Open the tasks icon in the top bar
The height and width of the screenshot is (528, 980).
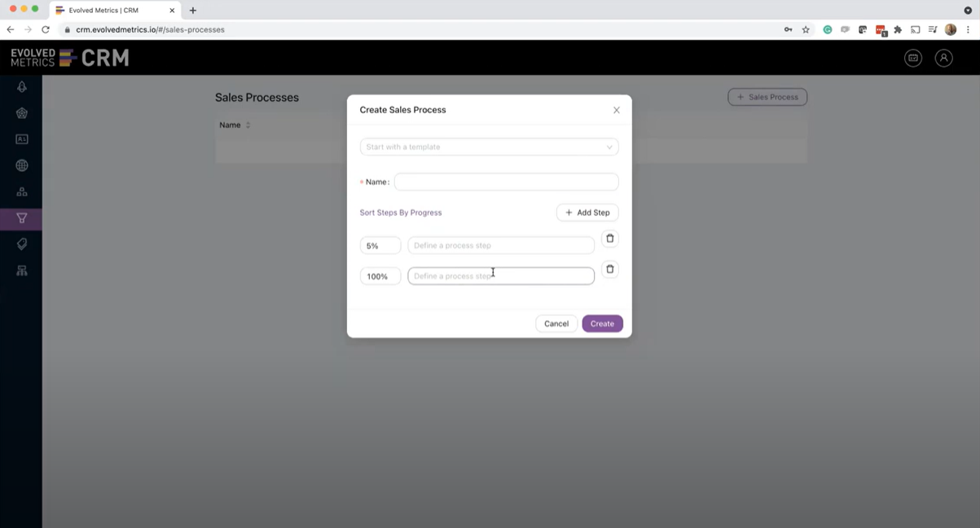coord(912,58)
